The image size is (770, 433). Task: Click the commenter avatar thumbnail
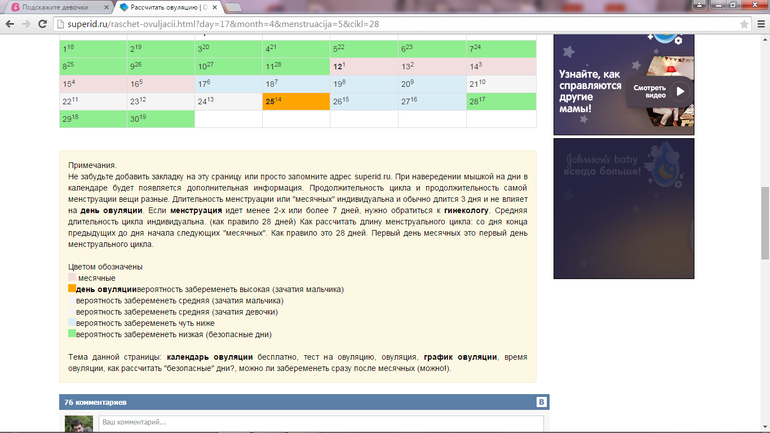coord(79,424)
